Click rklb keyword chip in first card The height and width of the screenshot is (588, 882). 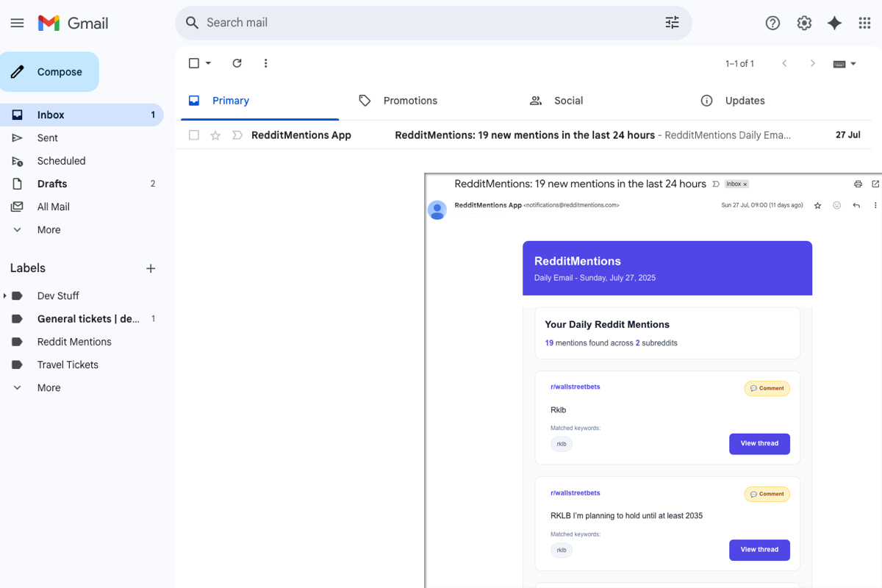click(x=562, y=444)
